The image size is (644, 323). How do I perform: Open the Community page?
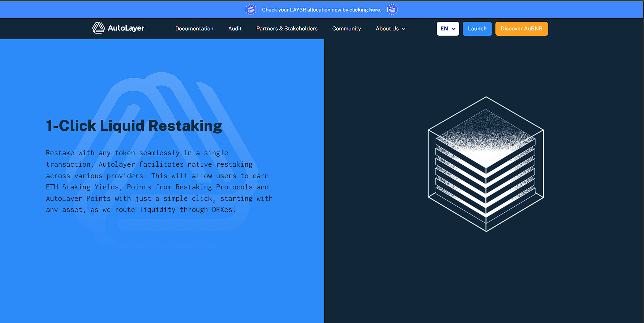[x=346, y=29]
